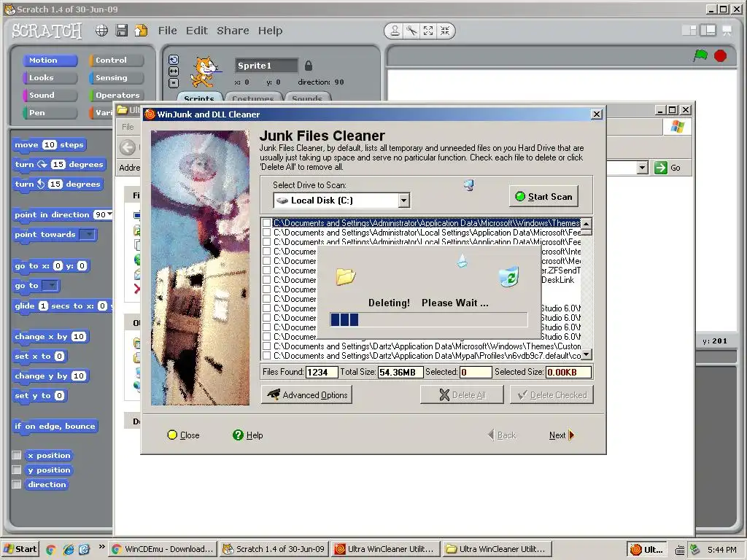This screenshot has width=747, height=560.
Task: Switch to Scratch presentation mode
Action: (727, 31)
